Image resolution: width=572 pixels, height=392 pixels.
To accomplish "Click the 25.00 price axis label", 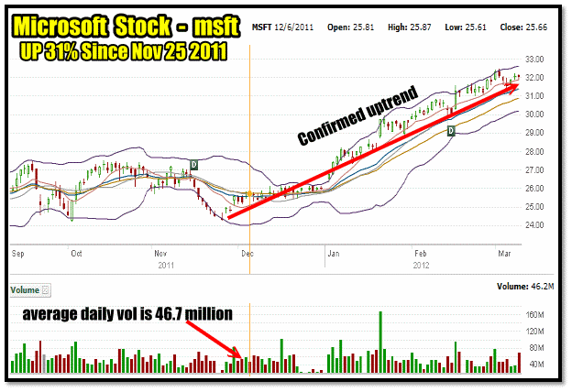I will click(534, 207).
